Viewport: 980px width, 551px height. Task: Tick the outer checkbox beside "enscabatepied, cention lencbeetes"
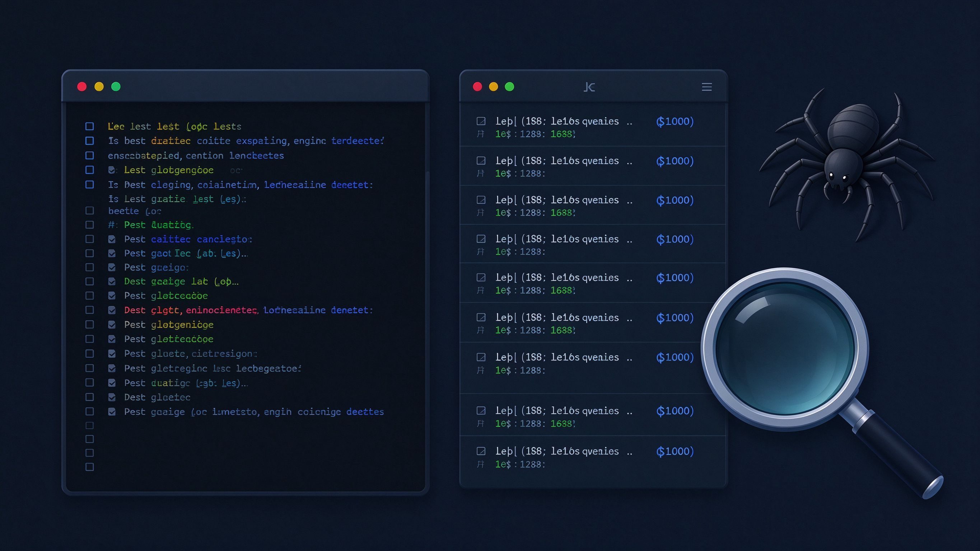(x=89, y=156)
